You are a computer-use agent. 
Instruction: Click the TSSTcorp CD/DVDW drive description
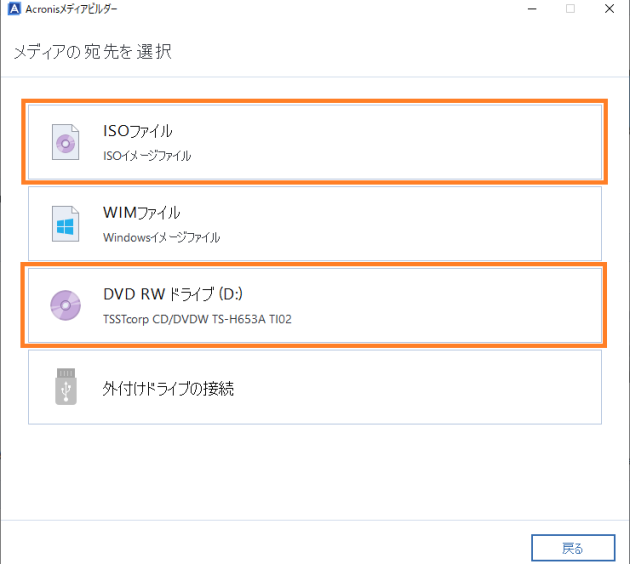(197, 320)
